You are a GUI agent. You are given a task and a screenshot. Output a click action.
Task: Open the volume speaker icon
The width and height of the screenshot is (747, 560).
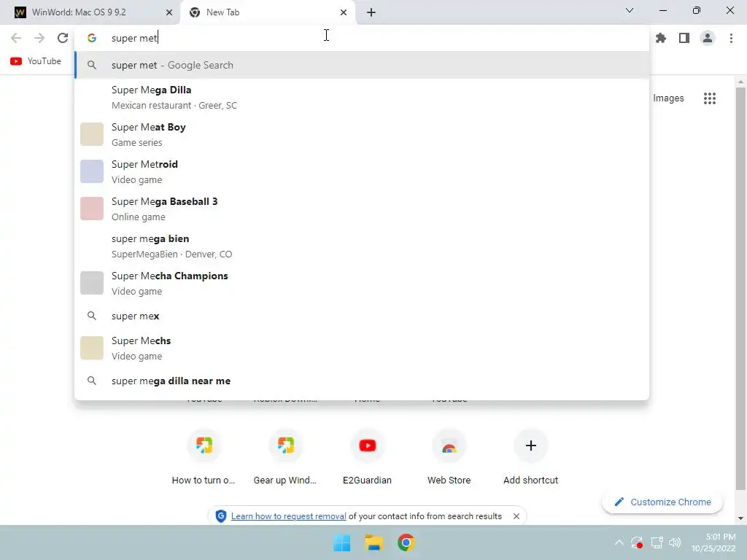click(675, 542)
